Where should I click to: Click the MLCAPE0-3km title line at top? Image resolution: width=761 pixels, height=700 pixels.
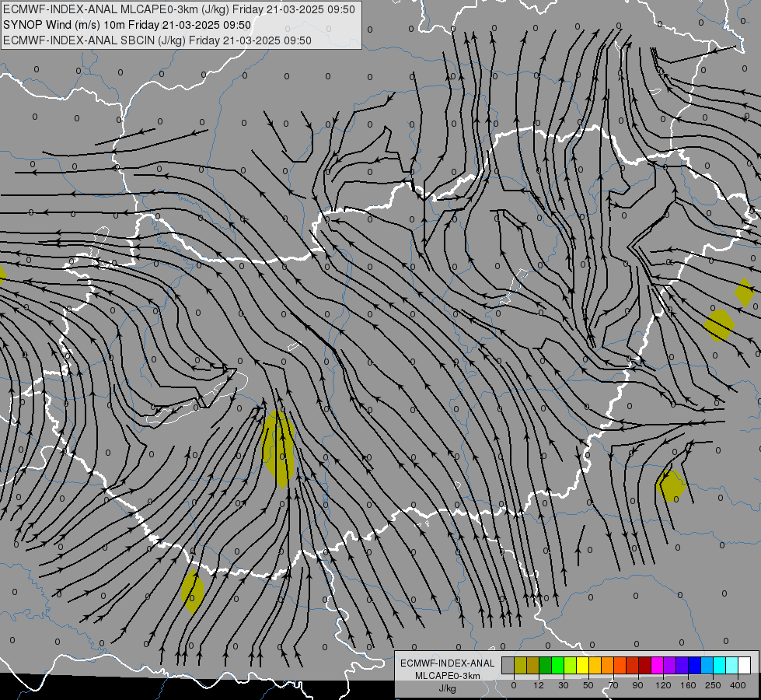[179, 9]
